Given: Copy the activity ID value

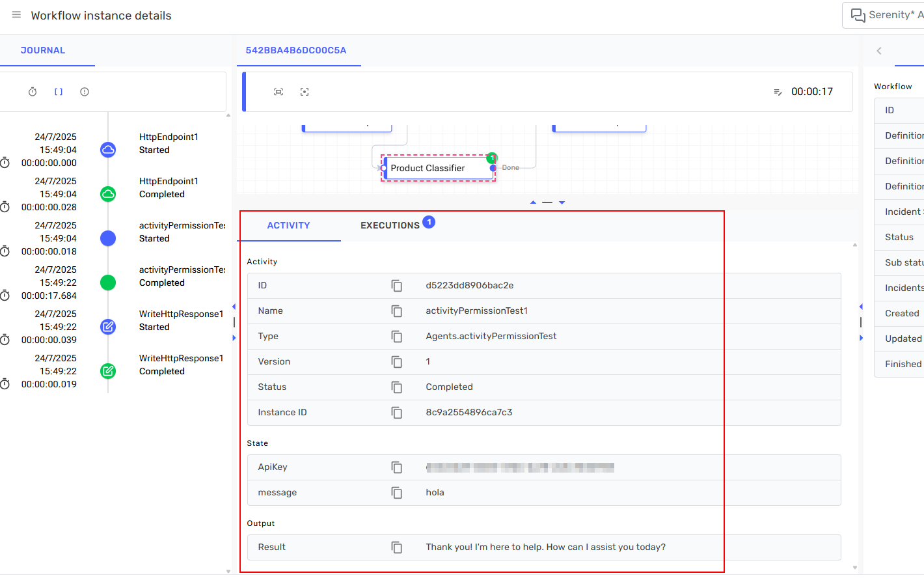Looking at the screenshot, I should 397,285.
